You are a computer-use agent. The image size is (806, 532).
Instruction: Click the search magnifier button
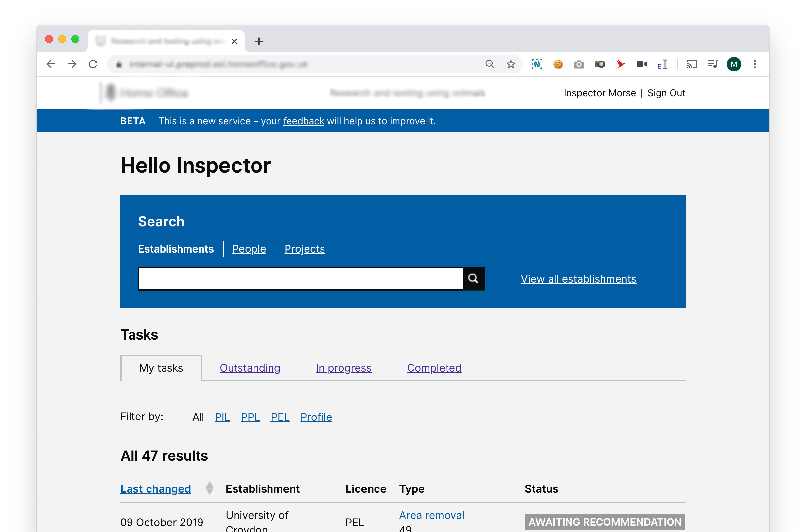coord(474,278)
